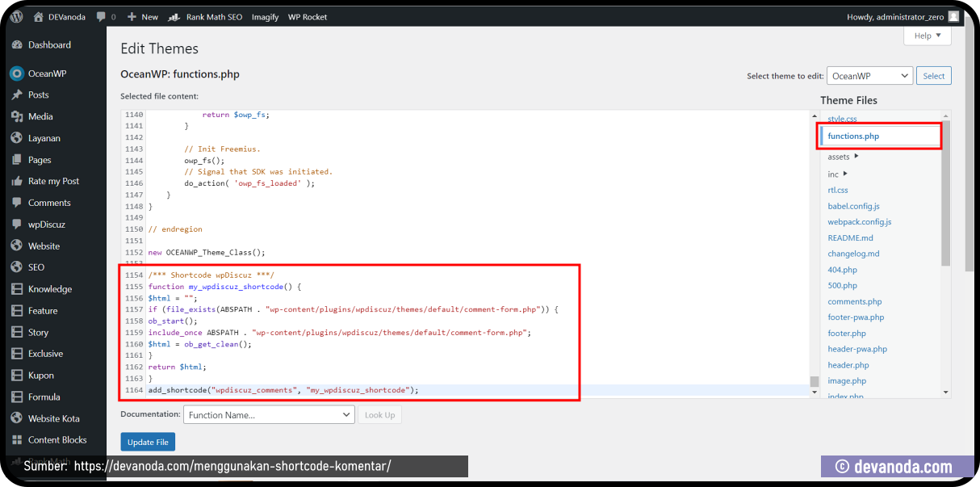Click the Website globe icon in sidebar
This screenshot has height=487, width=980.
tap(17, 246)
